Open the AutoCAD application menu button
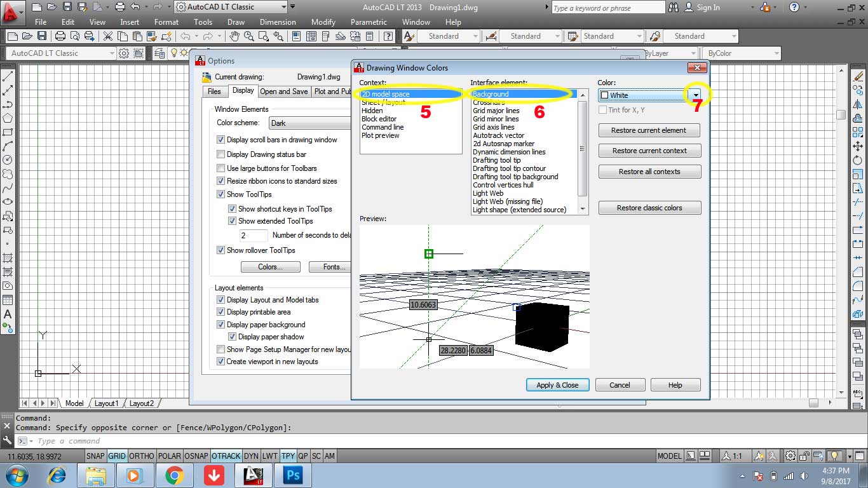 click(12, 12)
